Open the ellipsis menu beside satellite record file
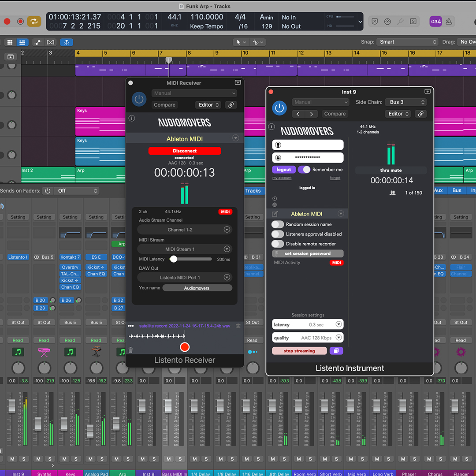The height and width of the screenshot is (476, 476). click(x=131, y=326)
